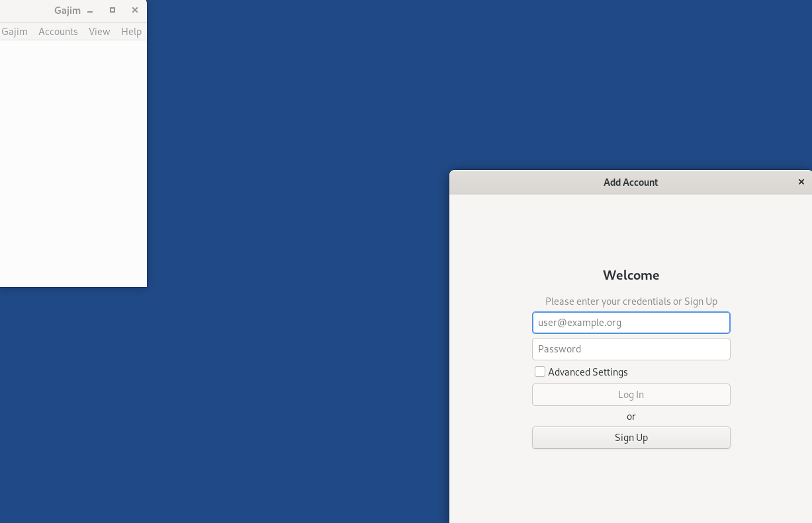The width and height of the screenshot is (812, 523).
Task: Click the Advanced Settings label text
Action: click(x=588, y=372)
